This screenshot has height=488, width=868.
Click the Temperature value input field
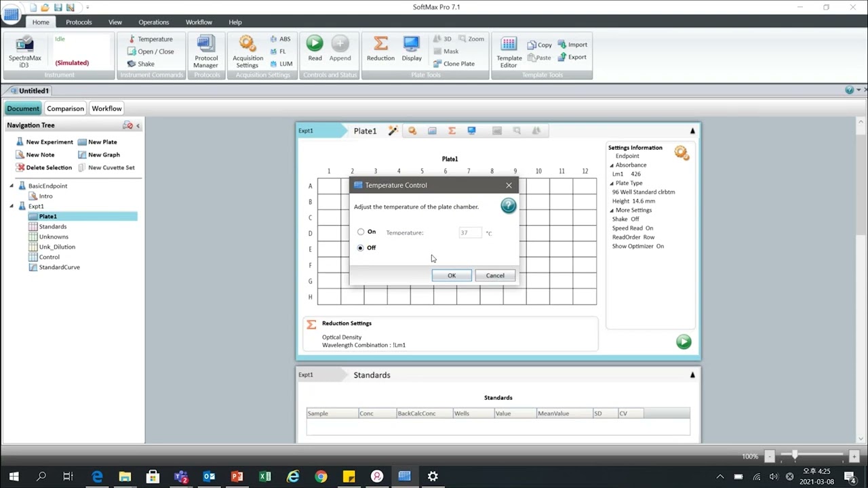pyautogui.click(x=470, y=232)
